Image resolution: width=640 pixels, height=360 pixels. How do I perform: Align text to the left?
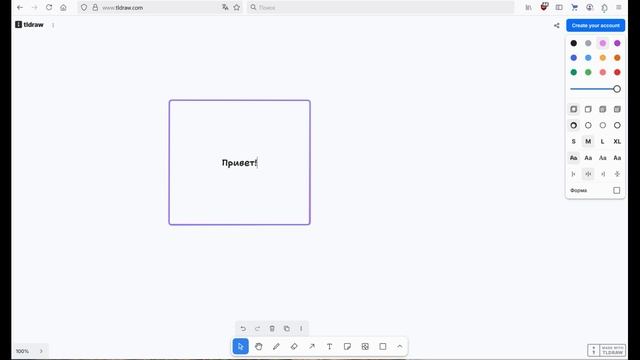573,174
